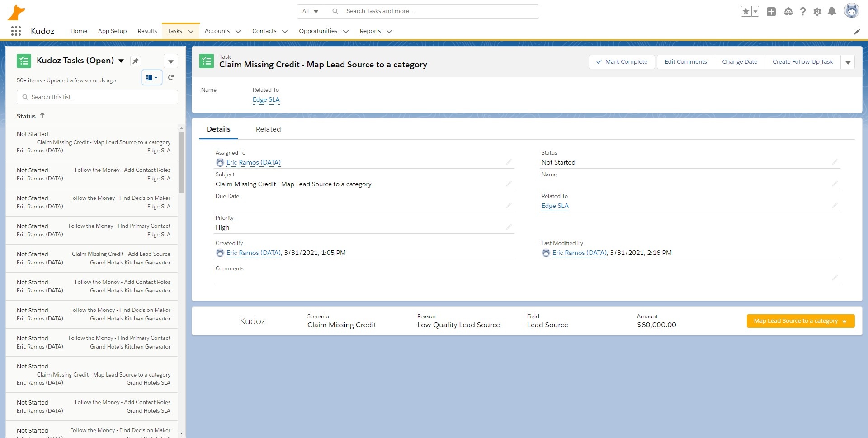Open list view controls dropdown
This screenshot has width=868, height=438.
[170, 61]
